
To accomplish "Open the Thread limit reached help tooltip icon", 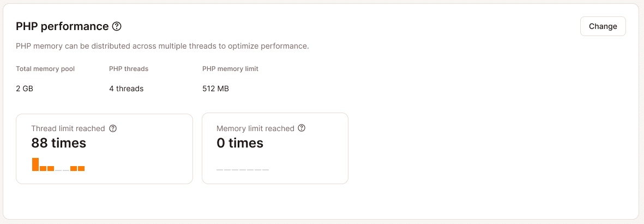I will pyautogui.click(x=113, y=128).
